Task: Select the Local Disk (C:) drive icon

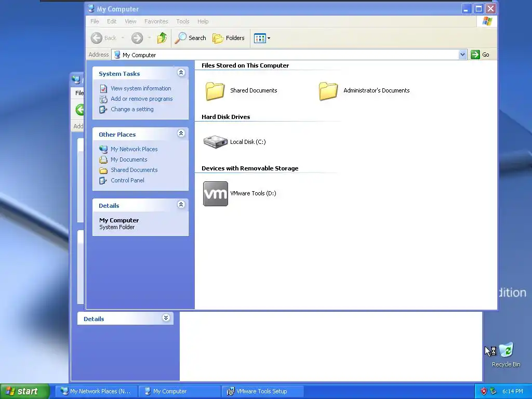Action: [216, 142]
